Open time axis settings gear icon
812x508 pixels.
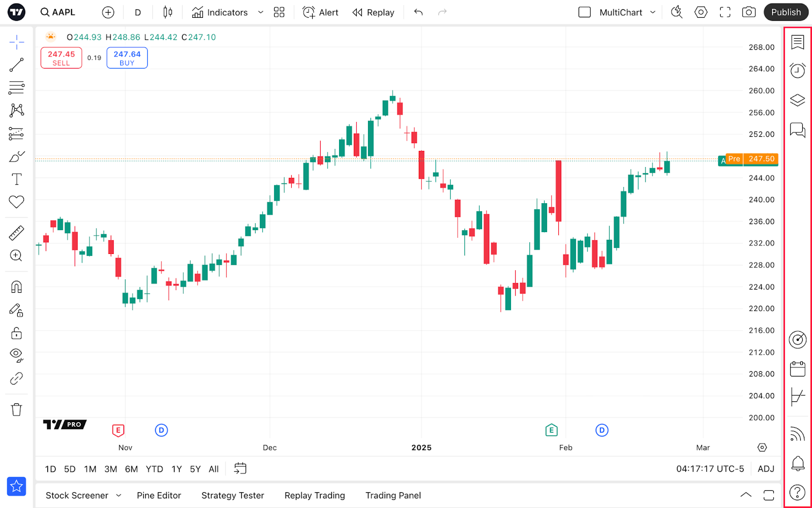point(762,448)
